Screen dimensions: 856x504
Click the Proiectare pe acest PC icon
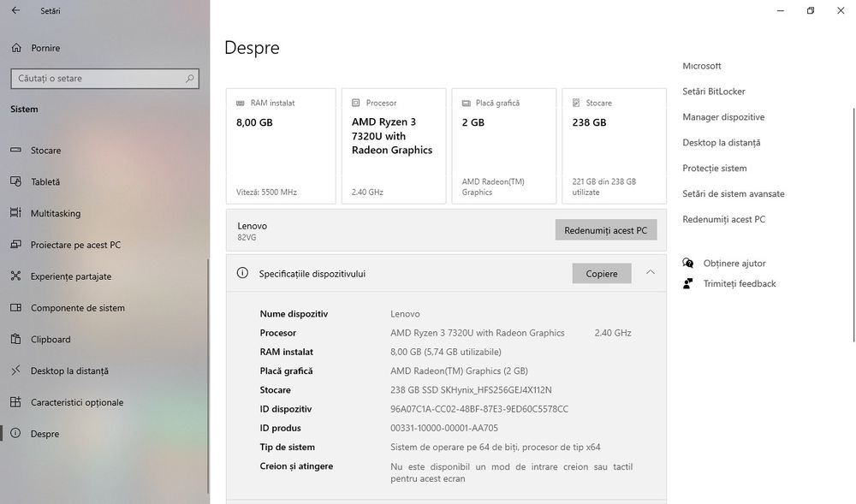pyautogui.click(x=15, y=245)
